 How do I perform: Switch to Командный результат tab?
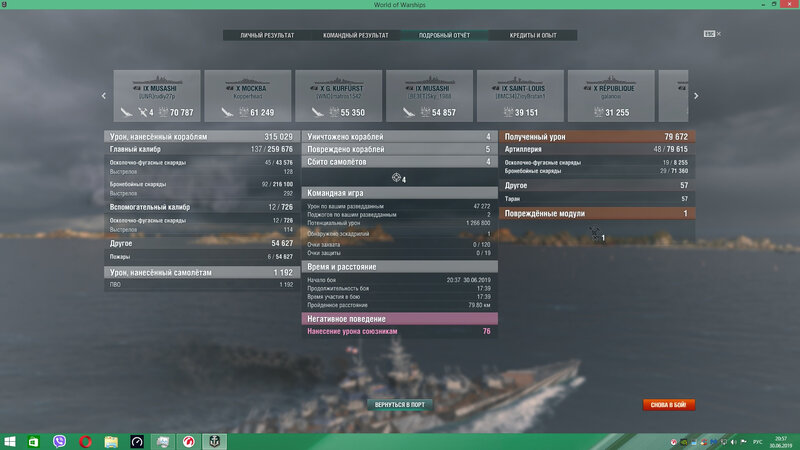coord(356,35)
